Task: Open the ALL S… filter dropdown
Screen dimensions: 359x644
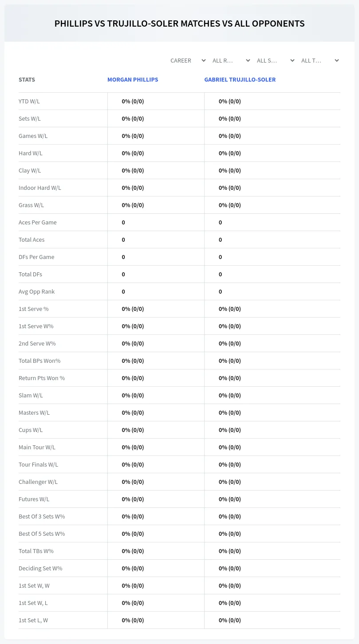Action: pyautogui.click(x=276, y=60)
